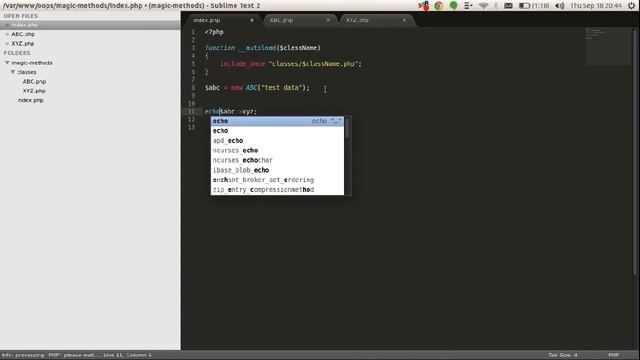Open index.php in the magic-methods folder
The image size is (640, 360).
coord(31,100)
